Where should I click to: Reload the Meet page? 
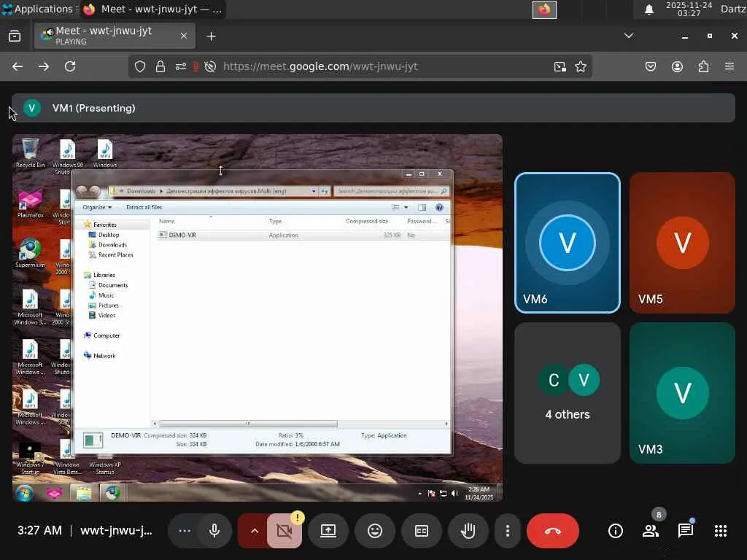pyautogui.click(x=70, y=66)
